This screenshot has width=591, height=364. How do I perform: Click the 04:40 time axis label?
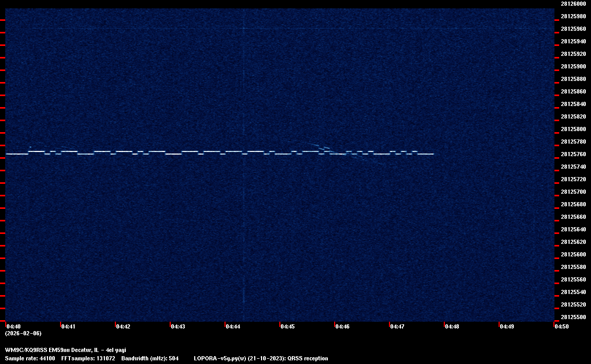click(13, 326)
